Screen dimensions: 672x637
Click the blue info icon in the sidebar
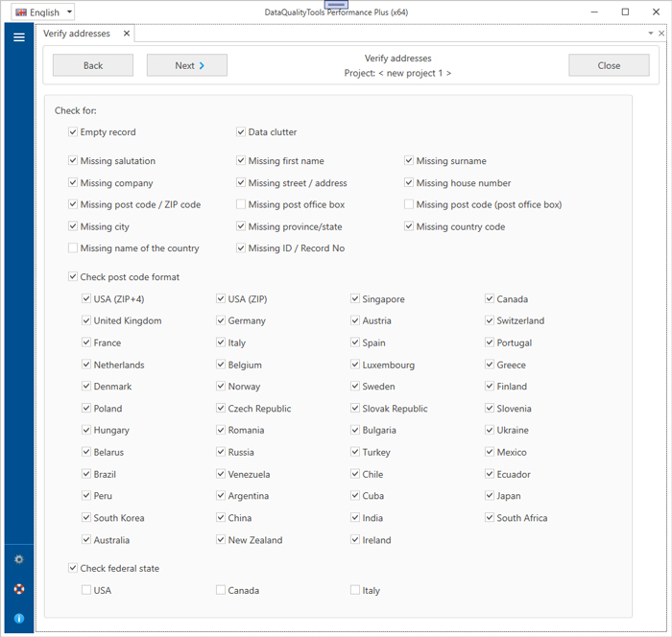(x=18, y=619)
